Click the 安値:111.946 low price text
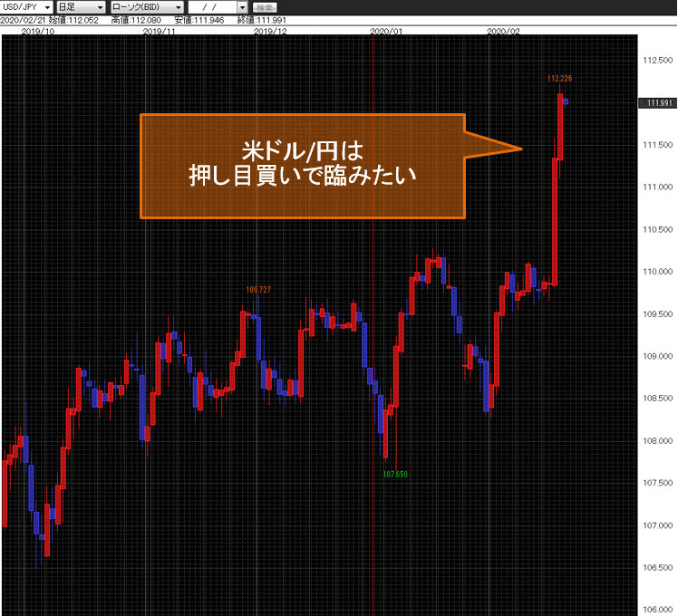 199,20
